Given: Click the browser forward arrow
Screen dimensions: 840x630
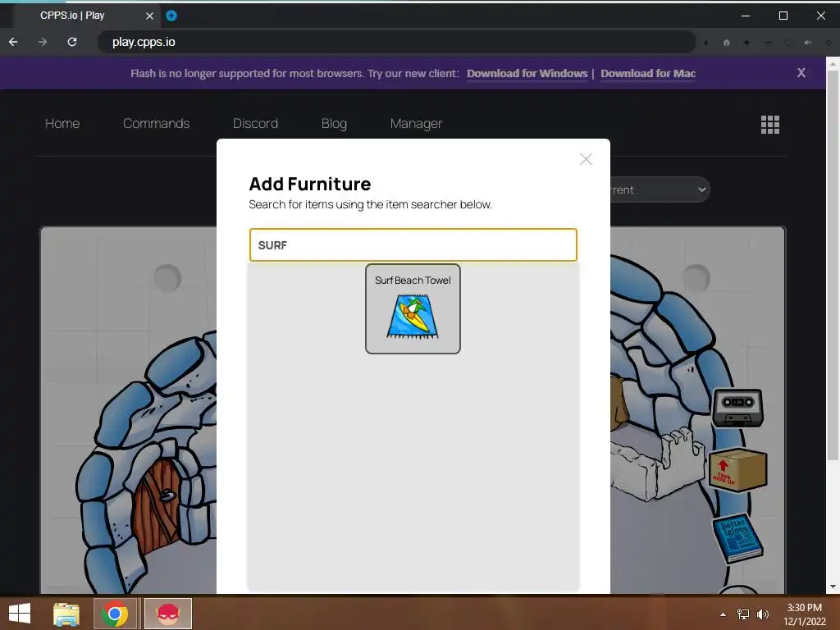Looking at the screenshot, I should tap(43, 42).
